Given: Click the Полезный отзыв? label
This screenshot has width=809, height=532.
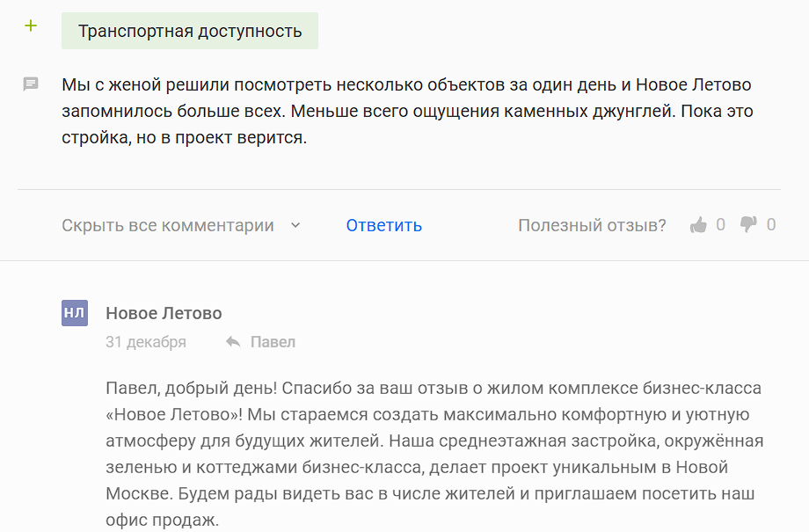Looking at the screenshot, I should (592, 225).
